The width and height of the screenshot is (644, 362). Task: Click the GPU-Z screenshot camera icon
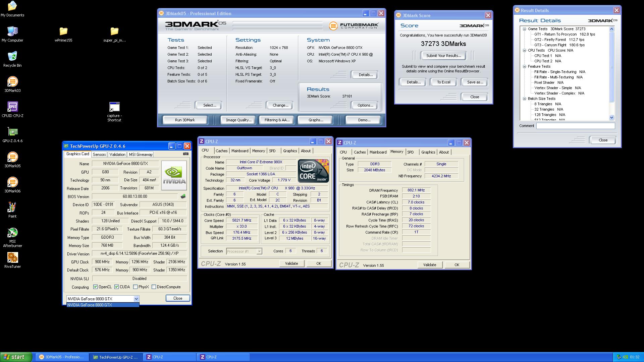pos(185,154)
